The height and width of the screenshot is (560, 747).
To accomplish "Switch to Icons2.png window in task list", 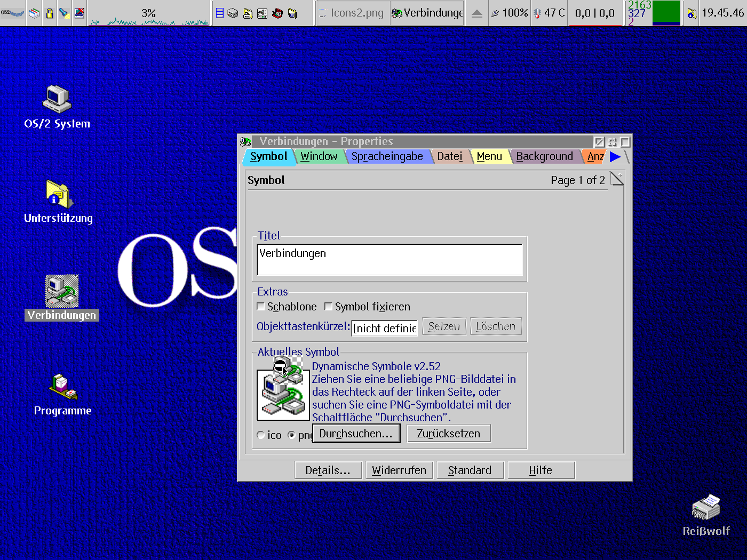I will point(353,13).
